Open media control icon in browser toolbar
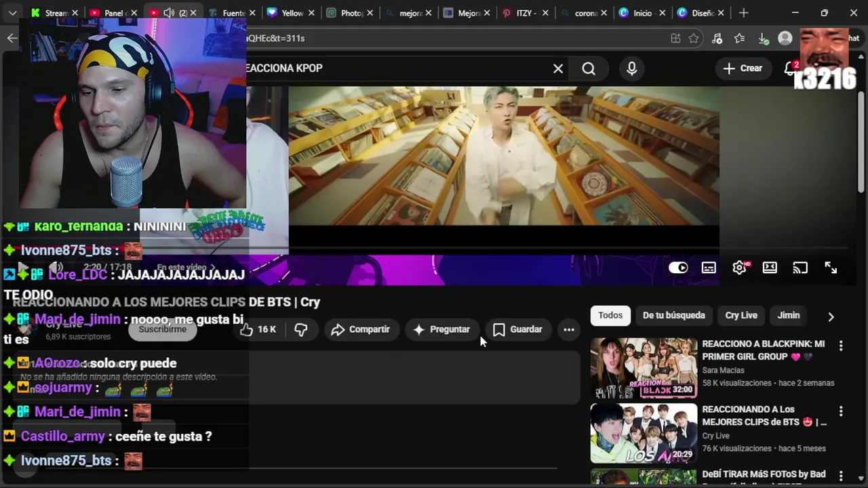Screen dimensions: 868x488 (x=717, y=39)
